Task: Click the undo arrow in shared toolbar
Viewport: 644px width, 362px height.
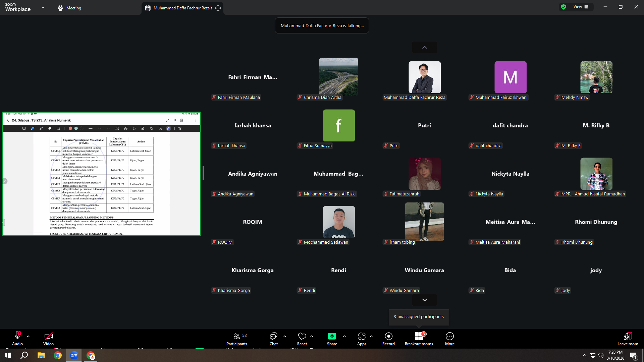Action: tap(100, 128)
